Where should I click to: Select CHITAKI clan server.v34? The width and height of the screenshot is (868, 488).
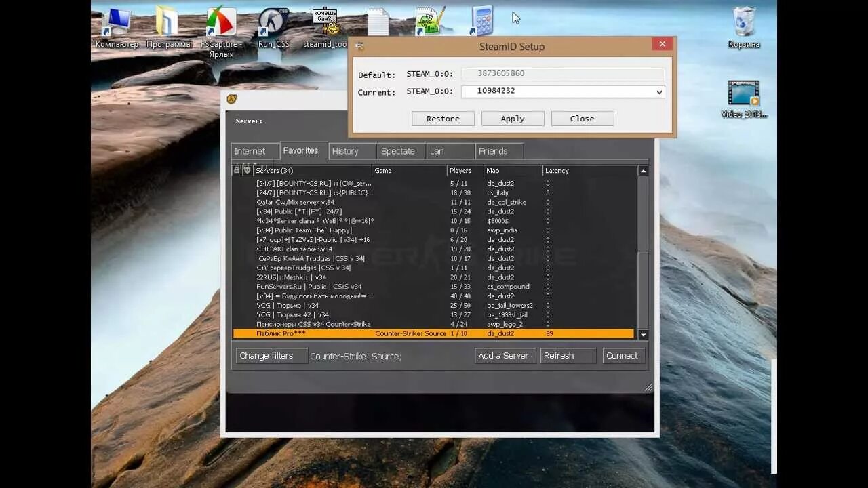[x=434, y=249]
